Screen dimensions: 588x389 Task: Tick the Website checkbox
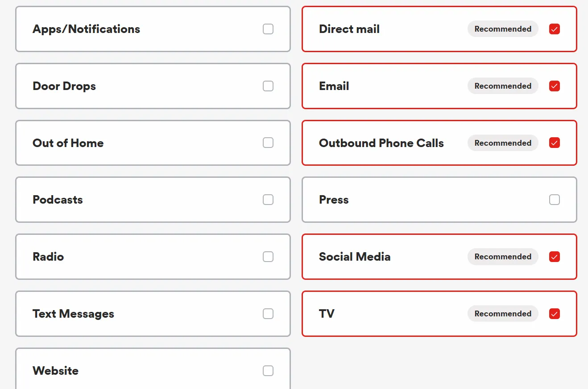coord(268,371)
